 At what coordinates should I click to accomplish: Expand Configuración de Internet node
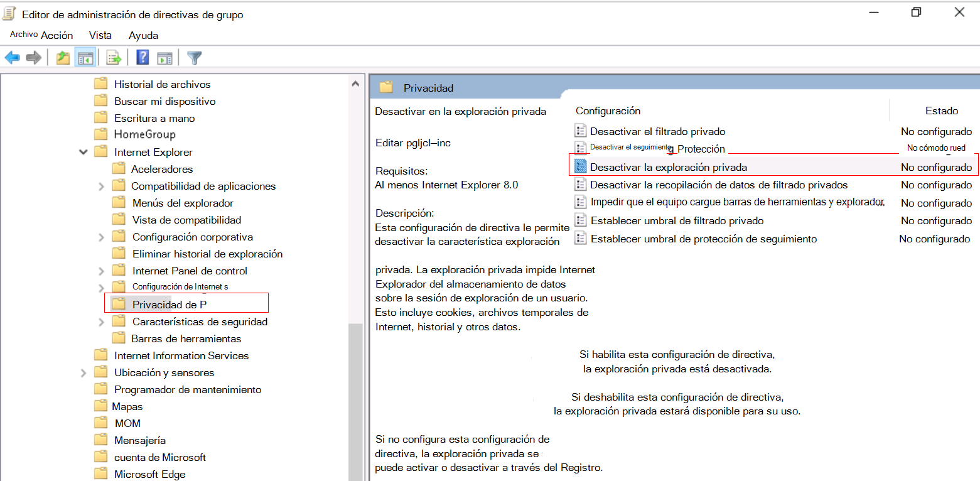point(102,288)
